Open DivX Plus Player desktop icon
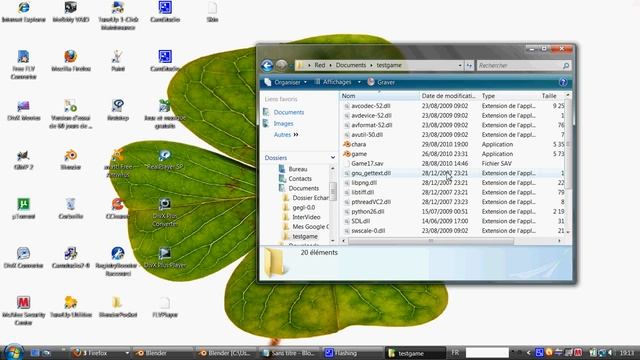This screenshot has width=640, height=360. [165, 257]
